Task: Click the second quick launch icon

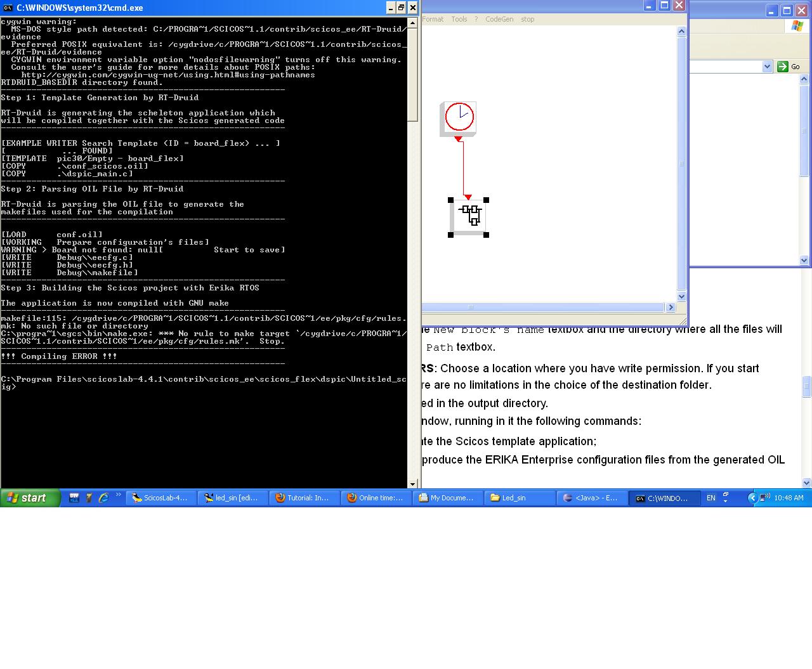Action: 89,498
